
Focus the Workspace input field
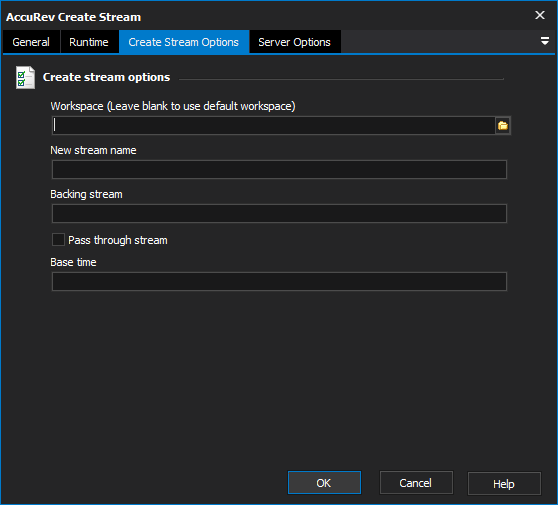coord(273,125)
